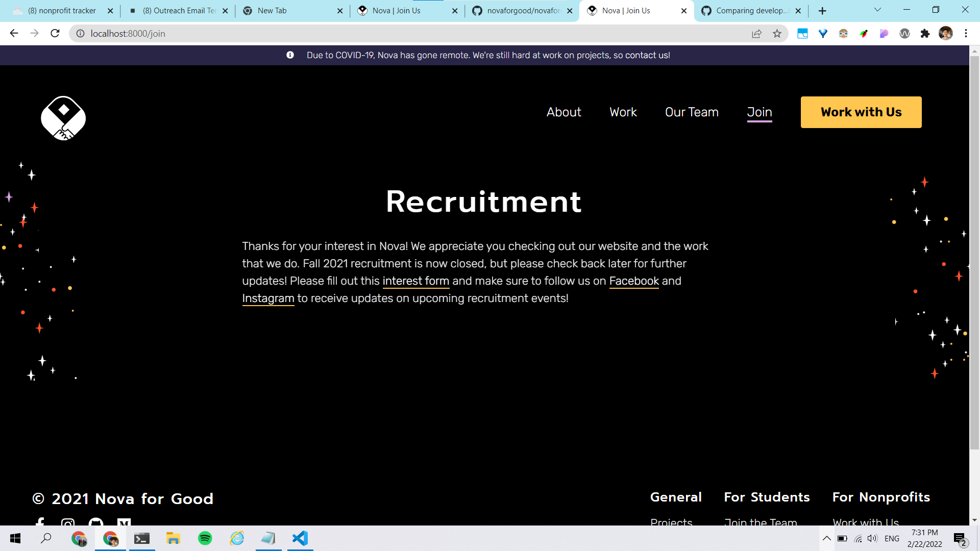
Task: Switch to the novaforgood GitHub tab
Action: click(x=522, y=11)
